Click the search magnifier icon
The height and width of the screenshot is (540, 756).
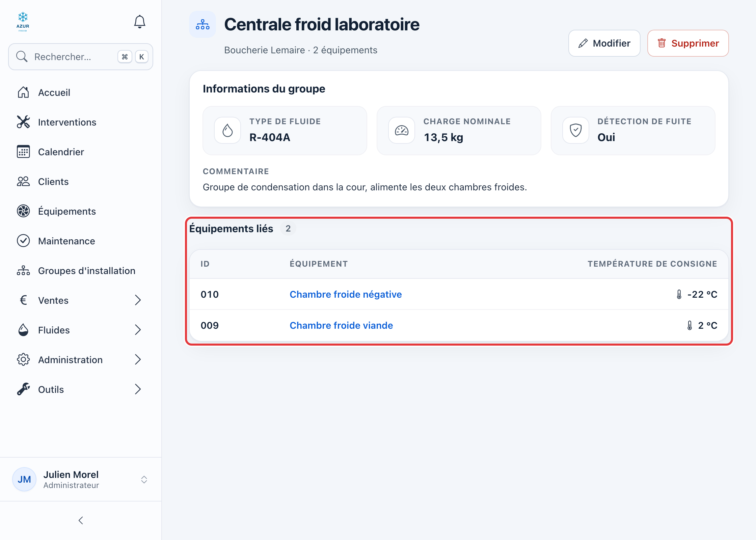(x=22, y=57)
